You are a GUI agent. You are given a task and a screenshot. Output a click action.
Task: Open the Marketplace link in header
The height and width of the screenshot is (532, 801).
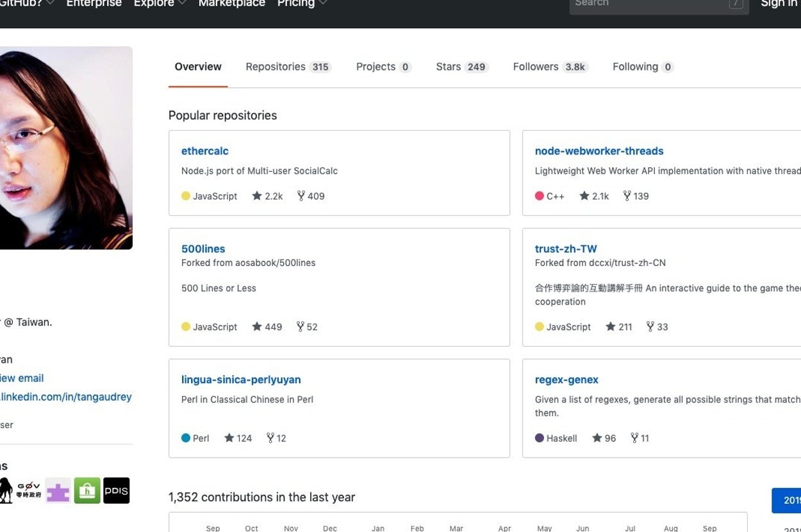coord(231,3)
